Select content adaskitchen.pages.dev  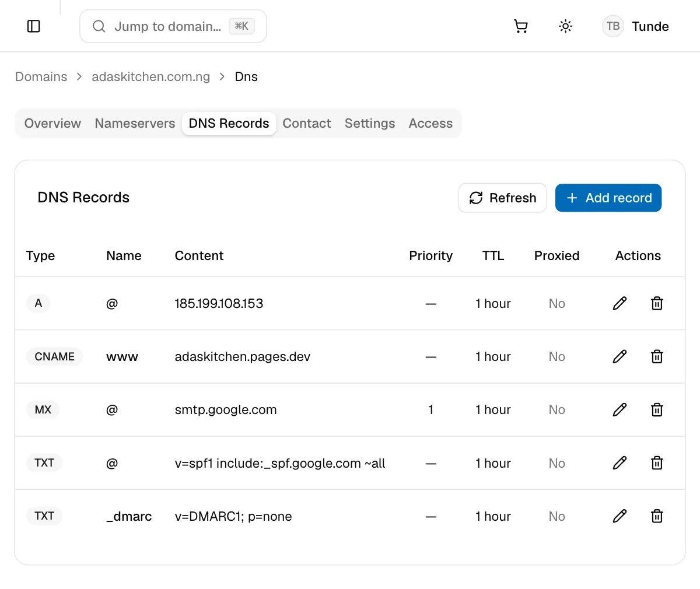243,356
